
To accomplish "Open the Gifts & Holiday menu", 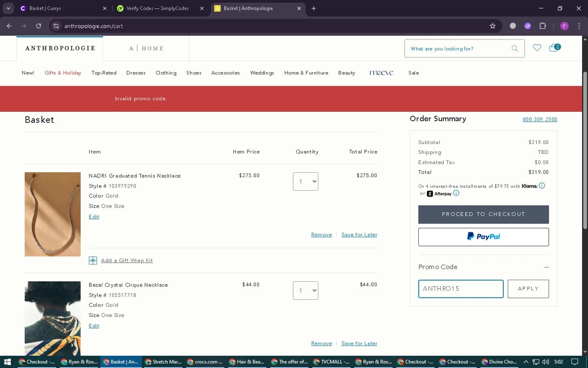I will click(x=63, y=73).
